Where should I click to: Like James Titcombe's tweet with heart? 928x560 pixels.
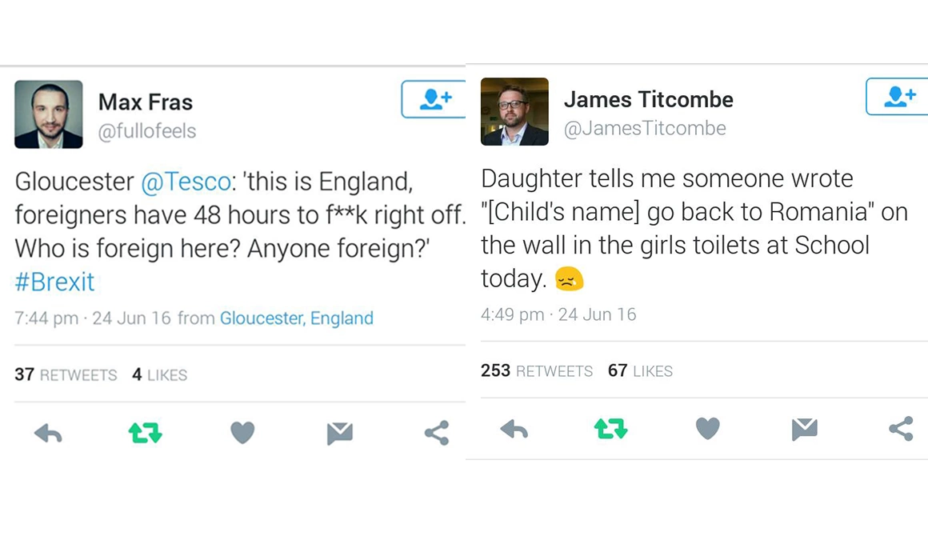(x=707, y=429)
